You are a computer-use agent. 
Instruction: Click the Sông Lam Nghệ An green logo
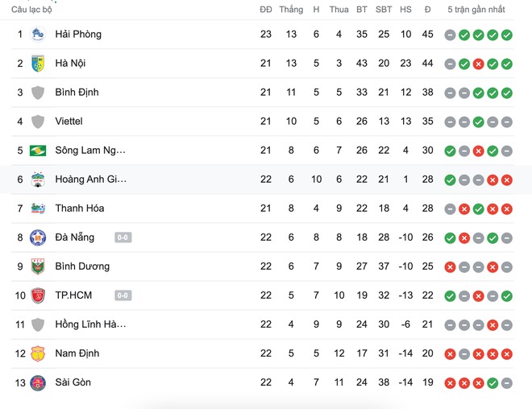pyautogui.click(x=38, y=151)
